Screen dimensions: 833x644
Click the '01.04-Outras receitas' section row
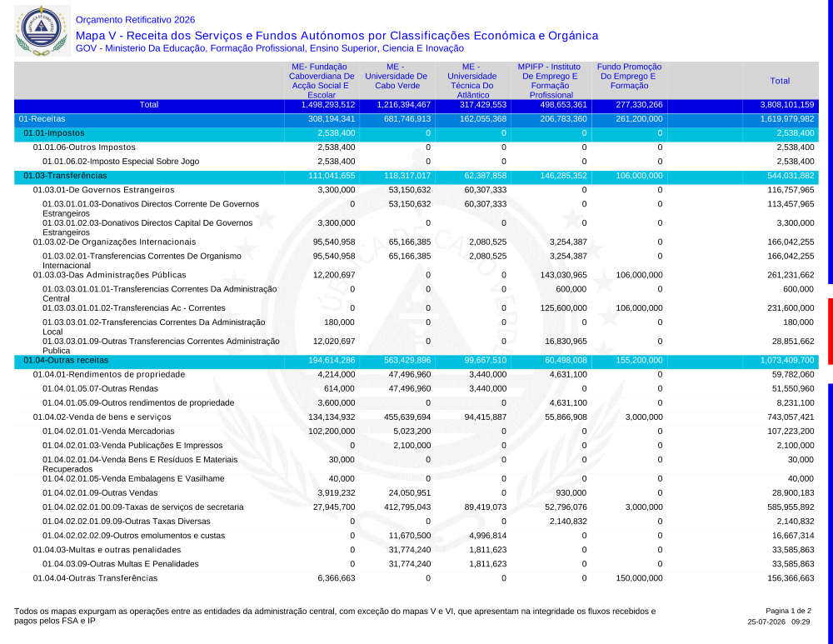[416, 360]
